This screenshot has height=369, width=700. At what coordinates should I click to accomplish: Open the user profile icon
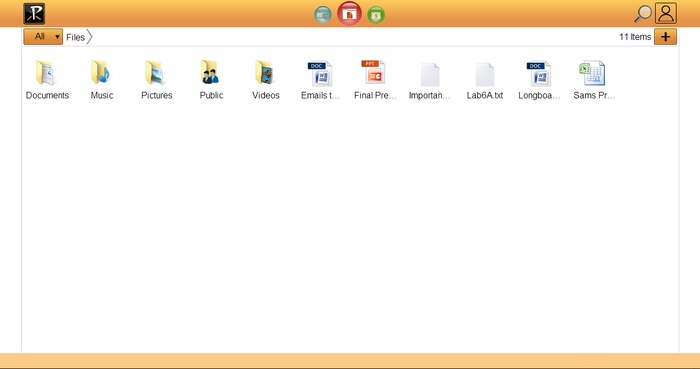pos(666,13)
